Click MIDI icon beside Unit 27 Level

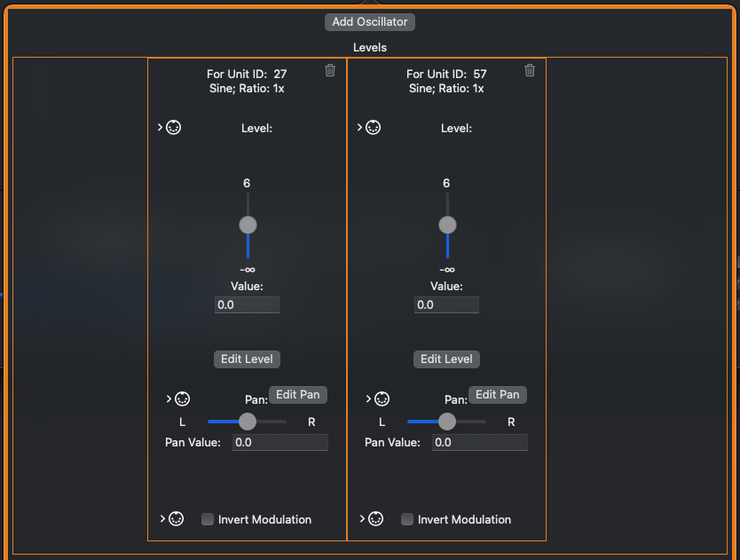(174, 128)
